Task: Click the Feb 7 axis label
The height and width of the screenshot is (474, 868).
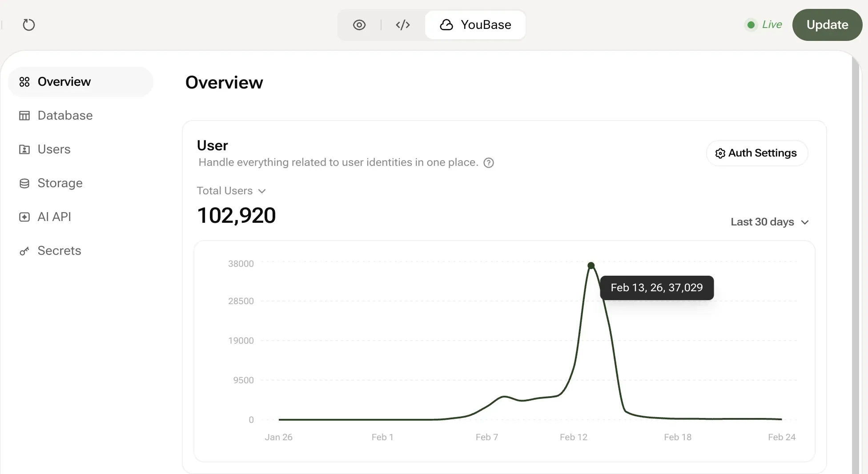Action: [x=486, y=437]
